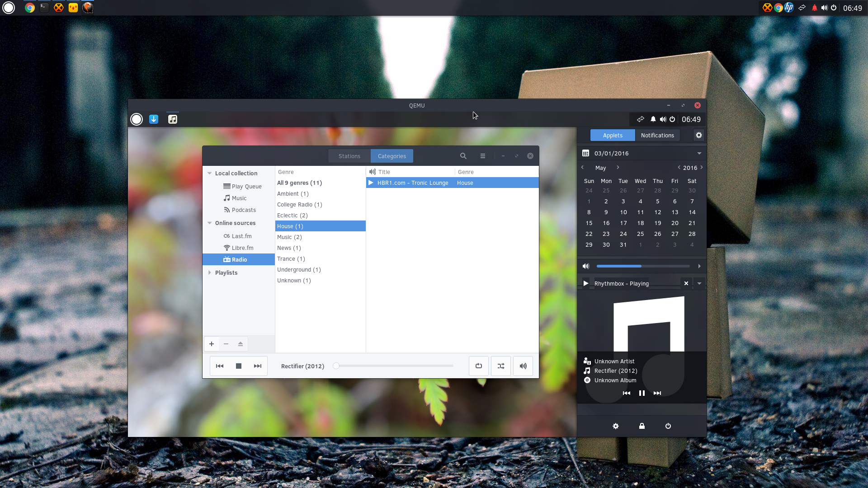The image size is (868, 488).
Task: Select day 17 in calendar
Action: click(x=623, y=223)
